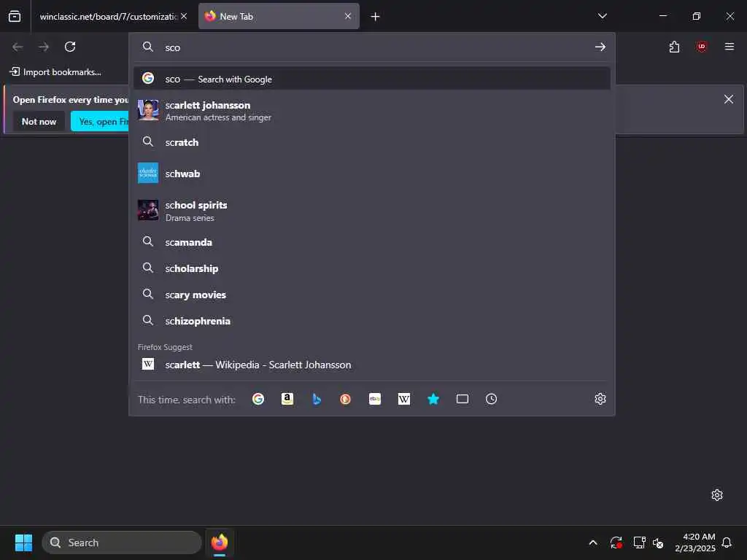The image size is (747, 560).
Task: Go back to previous page
Action: 18,47
